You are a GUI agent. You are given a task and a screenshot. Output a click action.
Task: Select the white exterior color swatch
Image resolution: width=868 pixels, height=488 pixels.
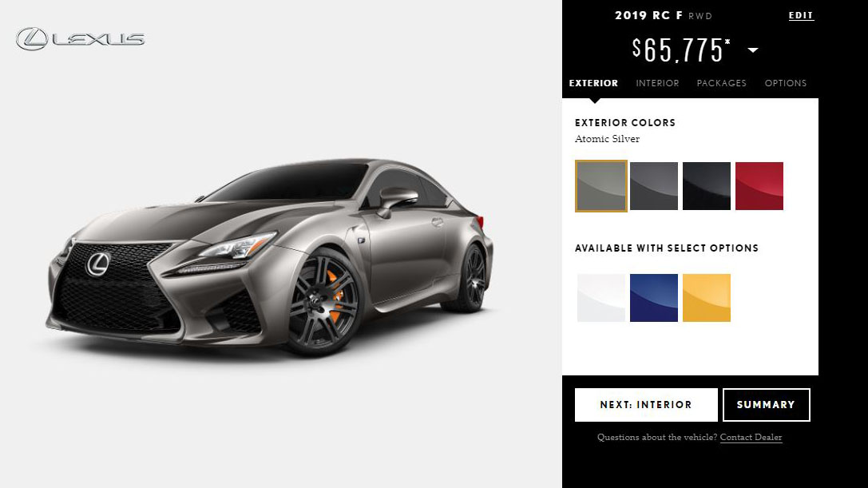click(x=601, y=298)
